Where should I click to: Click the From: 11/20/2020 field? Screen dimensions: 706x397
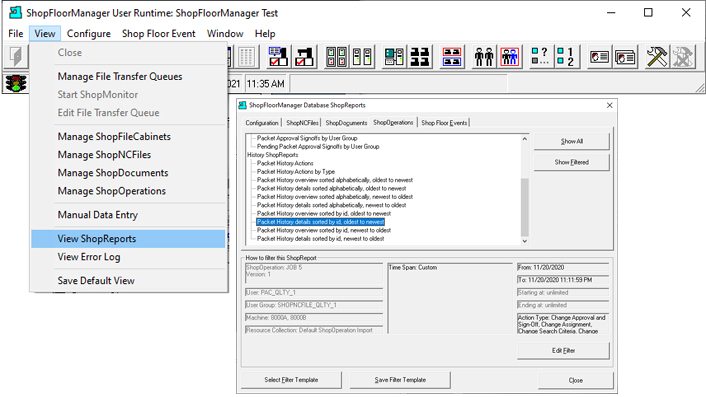563,267
